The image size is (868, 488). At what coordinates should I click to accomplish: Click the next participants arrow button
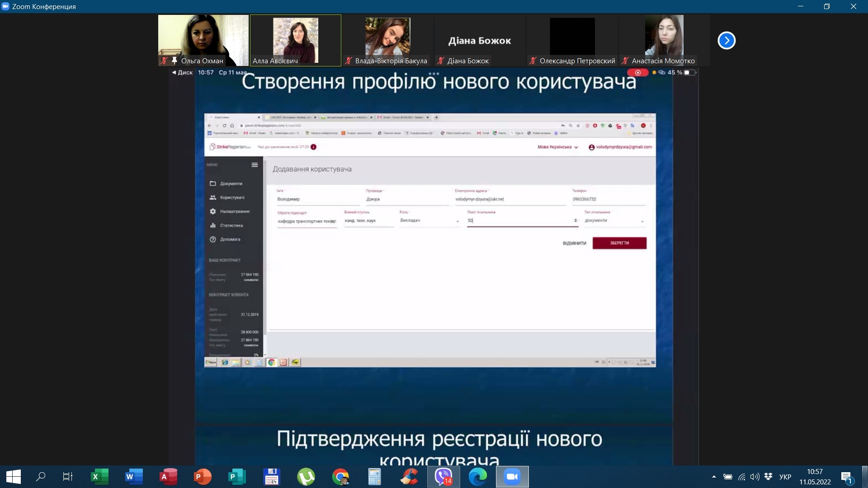(x=726, y=41)
